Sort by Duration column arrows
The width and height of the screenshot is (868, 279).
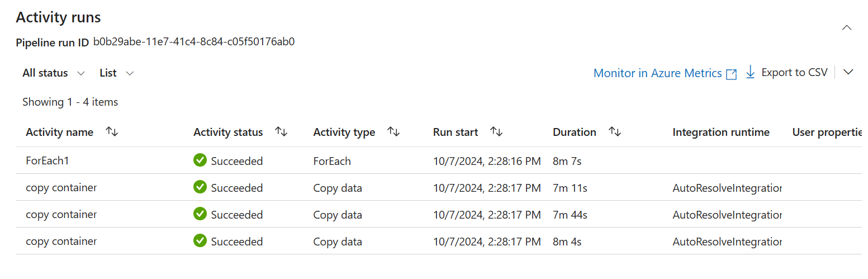(615, 132)
